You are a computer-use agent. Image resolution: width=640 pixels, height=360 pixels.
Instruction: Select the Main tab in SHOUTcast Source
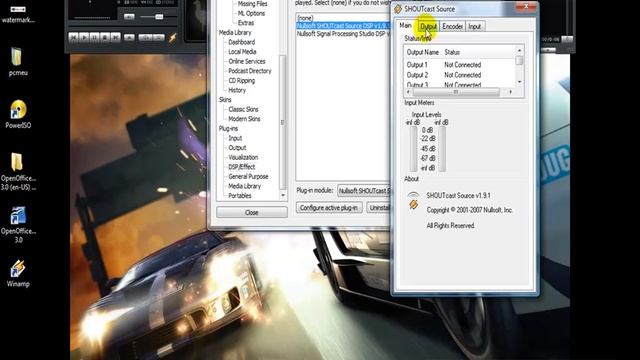(406, 25)
